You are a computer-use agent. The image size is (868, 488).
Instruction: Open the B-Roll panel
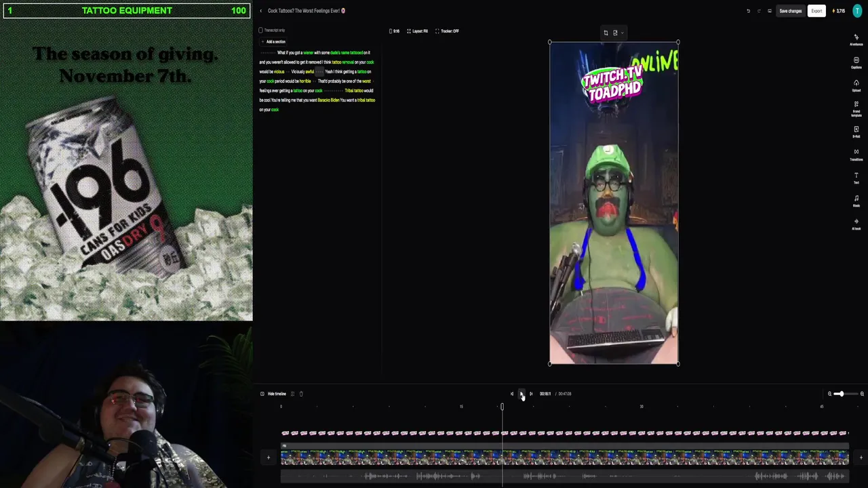point(856,131)
